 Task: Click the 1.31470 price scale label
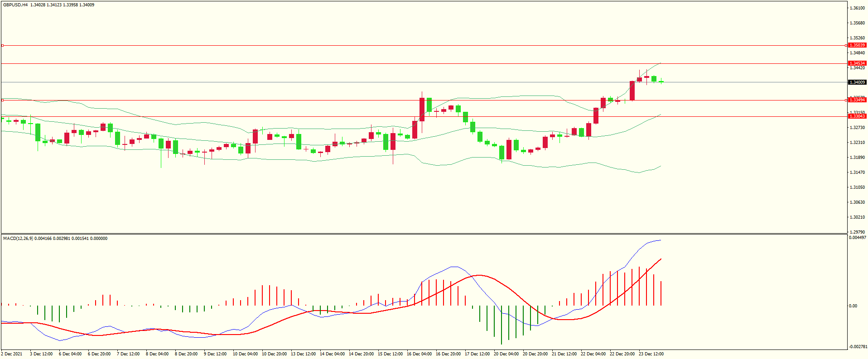pos(857,172)
